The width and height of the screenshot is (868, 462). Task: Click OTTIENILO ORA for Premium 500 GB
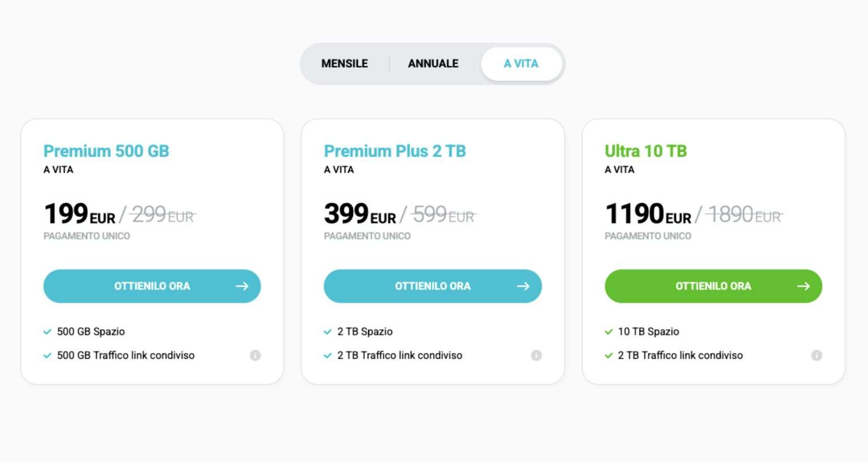(x=151, y=286)
